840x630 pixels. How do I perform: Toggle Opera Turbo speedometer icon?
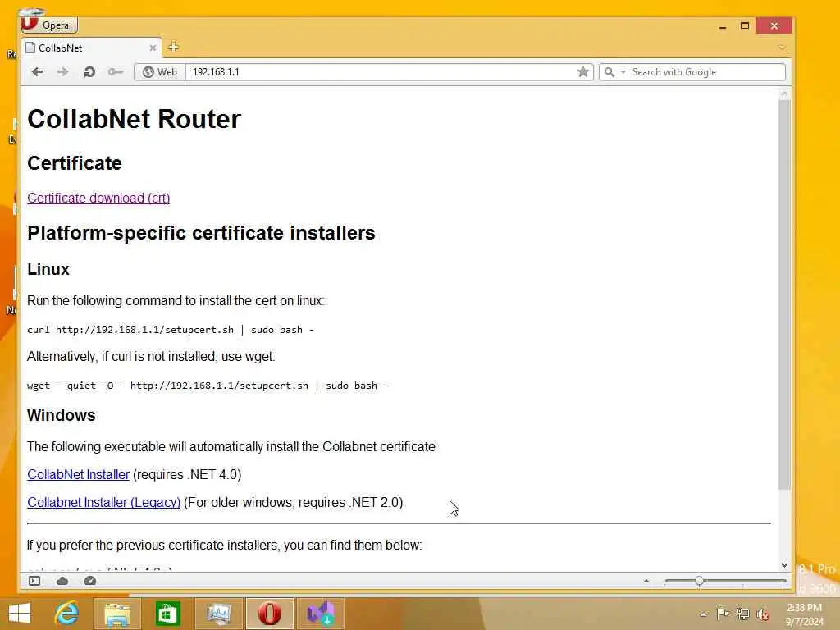90,581
